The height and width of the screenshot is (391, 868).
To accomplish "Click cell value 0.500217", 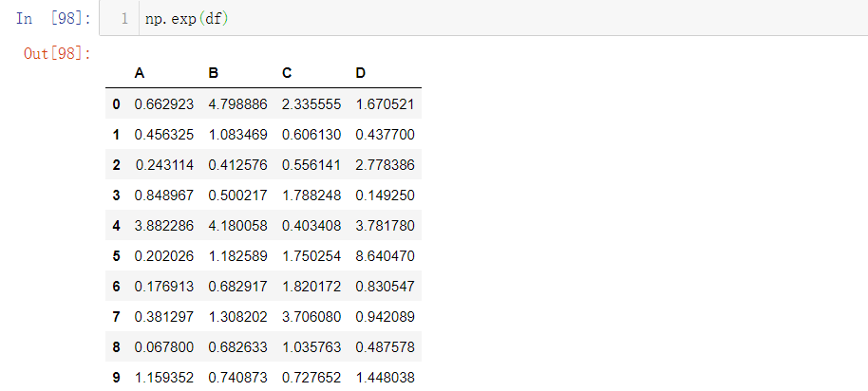I will click(238, 195).
